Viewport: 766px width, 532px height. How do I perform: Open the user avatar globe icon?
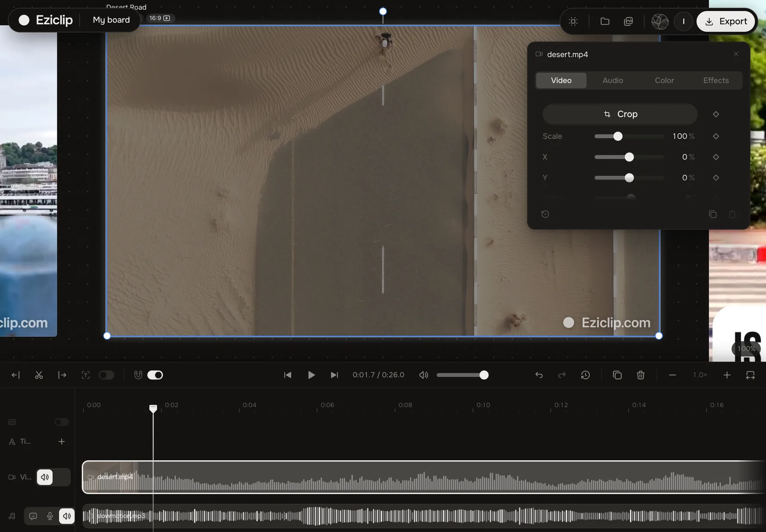click(660, 21)
